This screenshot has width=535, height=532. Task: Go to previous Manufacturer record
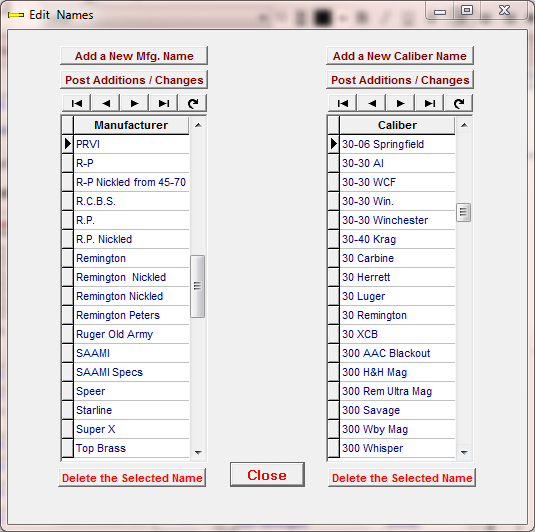coord(106,103)
